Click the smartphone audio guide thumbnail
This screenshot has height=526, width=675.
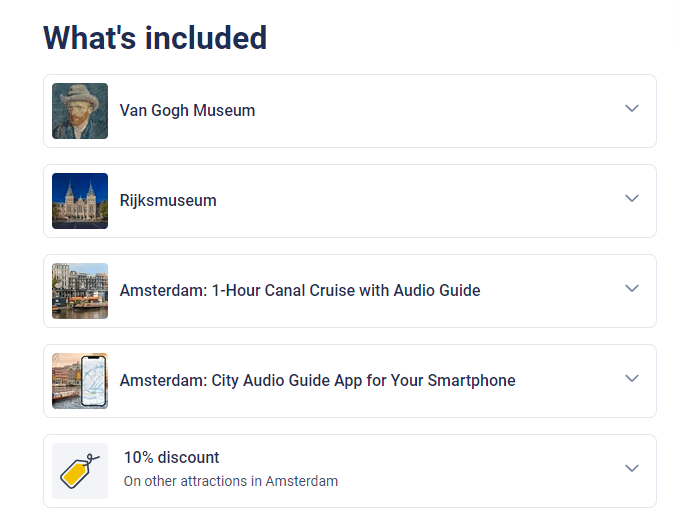(x=80, y=381)
